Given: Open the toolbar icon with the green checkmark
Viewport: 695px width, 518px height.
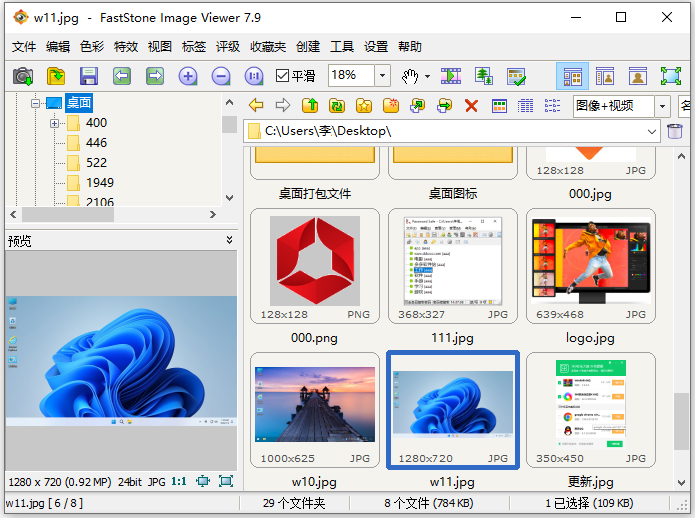Looking at the screenshot, I should (516, 76).
